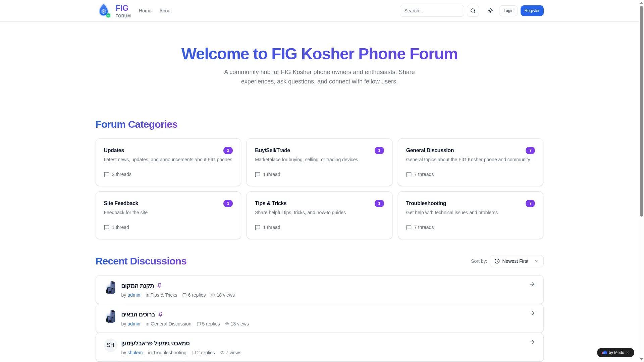Image resolution: width=644 pixels, height=362 pixels.
Task: Click the 5 replies comment icon
Action: point(199,324)
